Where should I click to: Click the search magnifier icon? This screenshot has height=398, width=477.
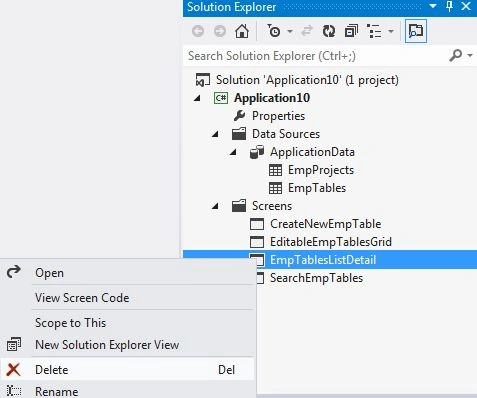point(455,55)
